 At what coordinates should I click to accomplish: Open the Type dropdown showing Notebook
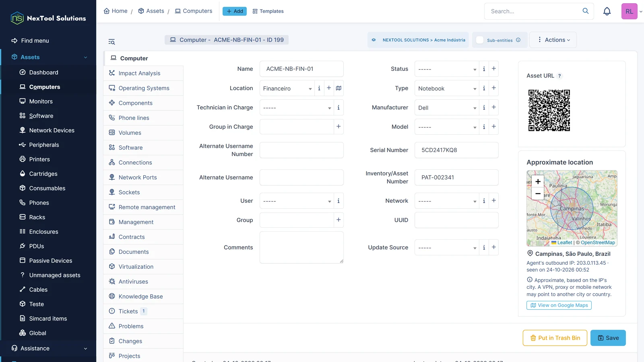coord(447,88)
